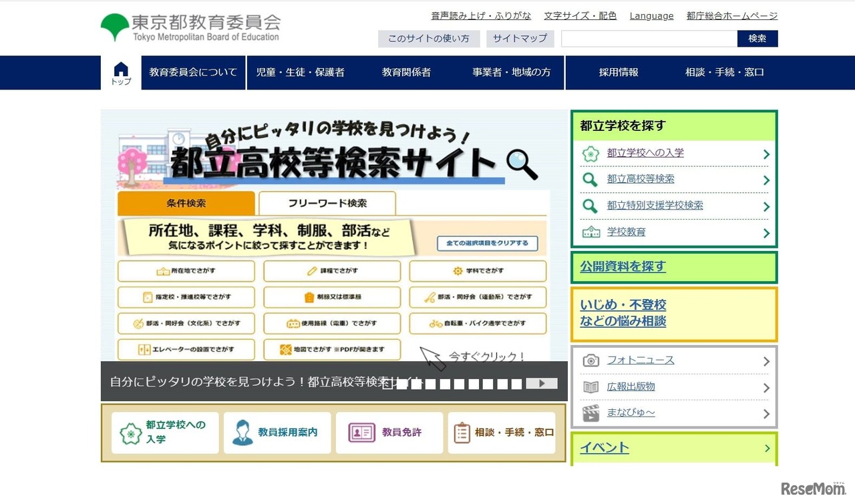This screenshot has height=504, width=855.
Task: Select the 条件検索 tab in the banner
Action: click(x=186, y=204)
